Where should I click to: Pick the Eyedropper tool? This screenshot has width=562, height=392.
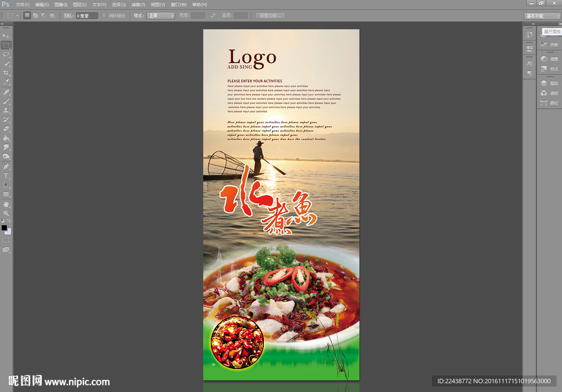pyautogui.click(x=7, y=82)
